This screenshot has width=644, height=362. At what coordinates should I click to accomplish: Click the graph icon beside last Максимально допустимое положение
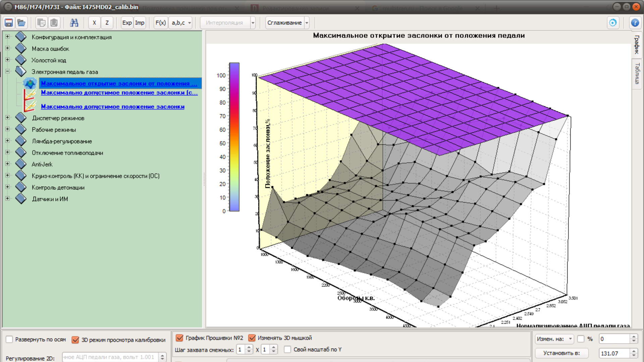point(30,106)
